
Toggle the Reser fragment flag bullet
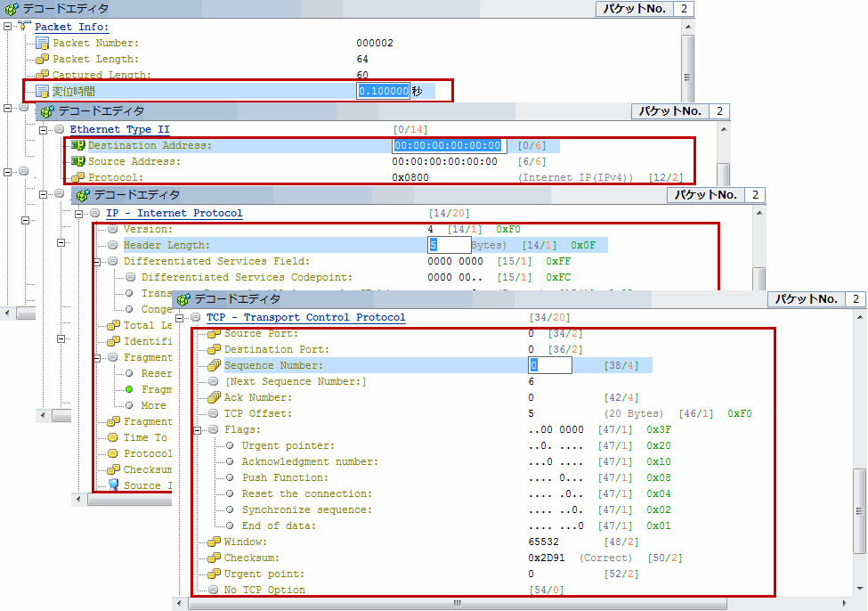pos(129,373)
